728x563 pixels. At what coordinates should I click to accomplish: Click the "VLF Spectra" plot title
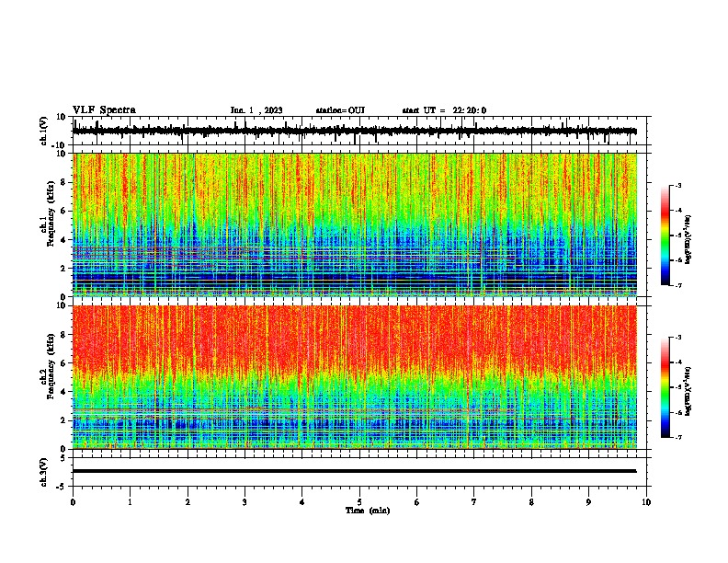coord(104,110)
